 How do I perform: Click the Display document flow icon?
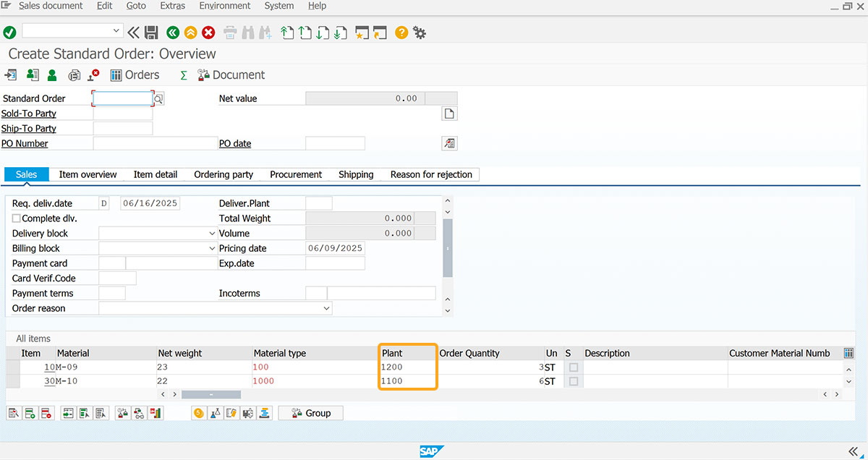point(10,75)
